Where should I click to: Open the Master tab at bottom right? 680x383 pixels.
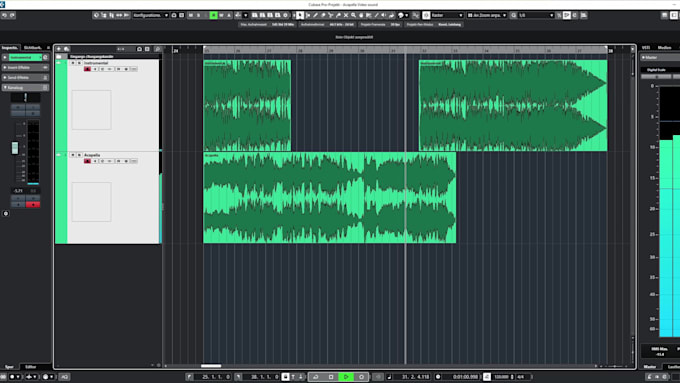coord(650,367)
